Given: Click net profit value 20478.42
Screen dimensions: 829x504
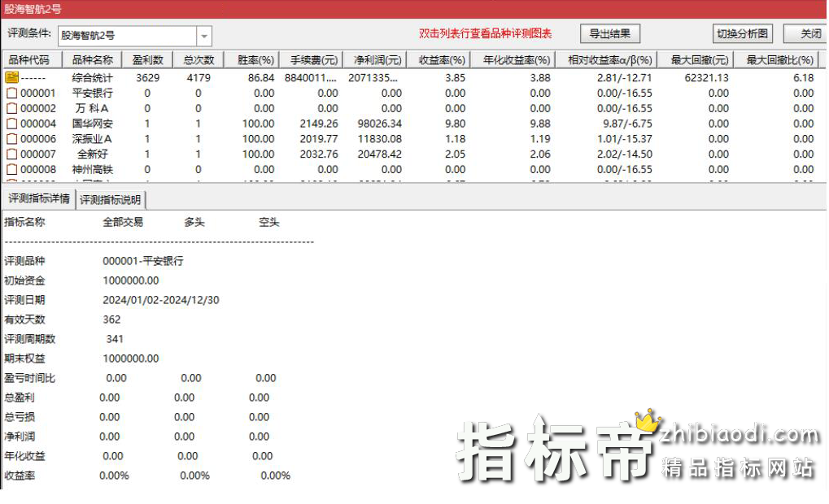Looking at the screenshot, I should (380, 154).
